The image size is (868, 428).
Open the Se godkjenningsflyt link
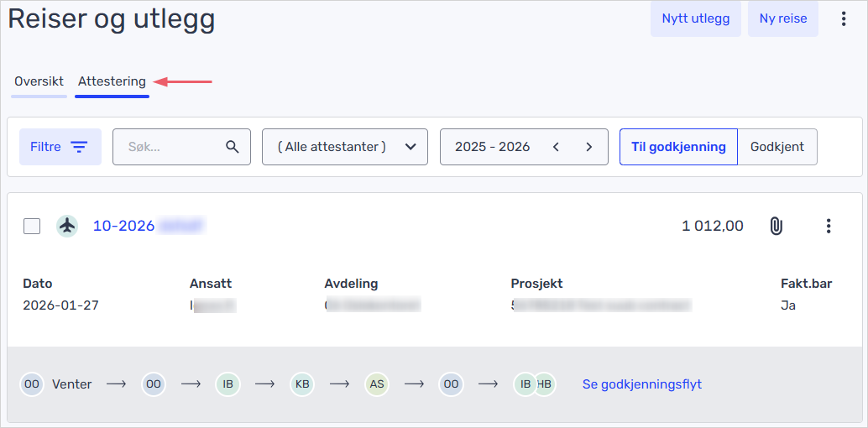641,384
